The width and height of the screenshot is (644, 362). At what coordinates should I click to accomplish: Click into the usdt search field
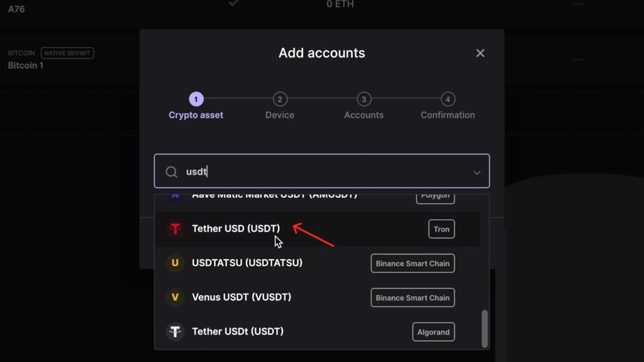point(321,171)
